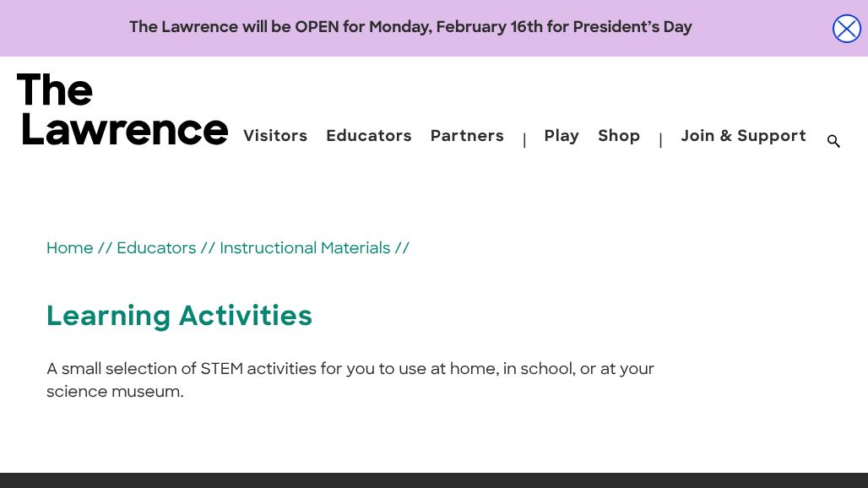Click the slashes between Home and Educators

(105, 248)
